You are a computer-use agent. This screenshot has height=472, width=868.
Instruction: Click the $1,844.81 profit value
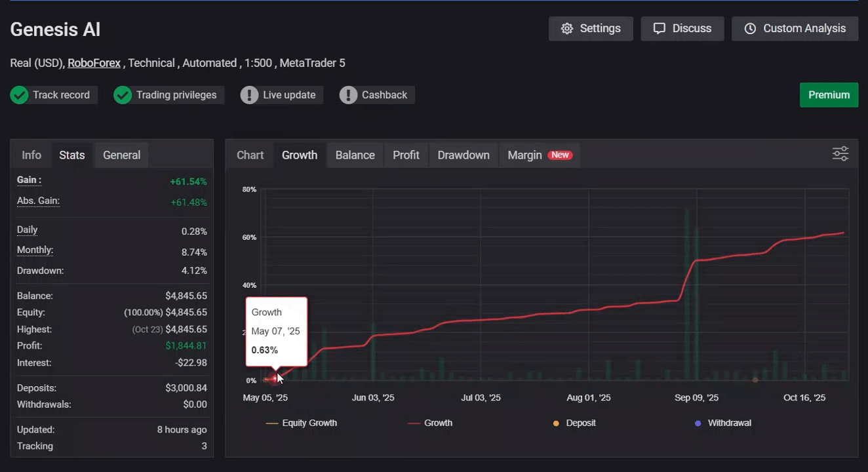[x=186, y=346]
